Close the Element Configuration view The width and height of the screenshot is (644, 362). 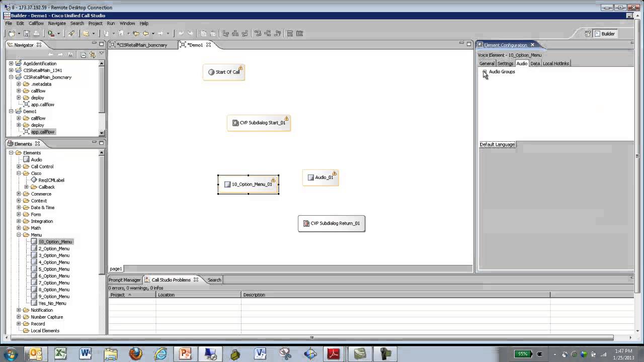(532, 45)
